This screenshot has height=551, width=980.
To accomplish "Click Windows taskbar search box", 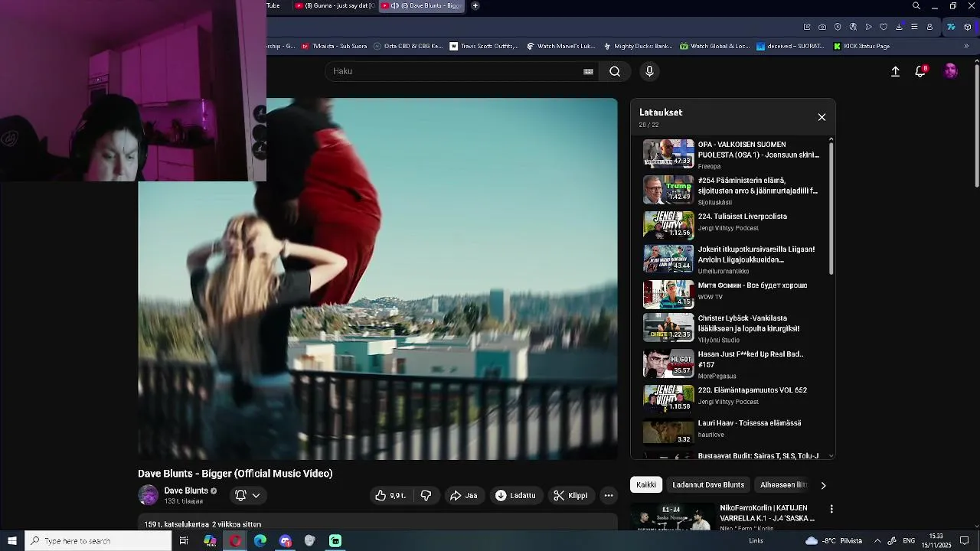I will (98, 541).
